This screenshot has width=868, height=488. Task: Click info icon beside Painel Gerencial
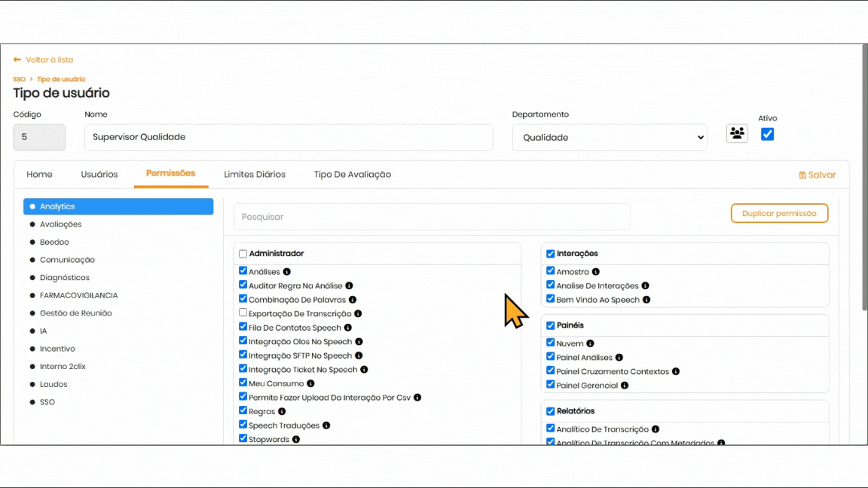[625, 386]
